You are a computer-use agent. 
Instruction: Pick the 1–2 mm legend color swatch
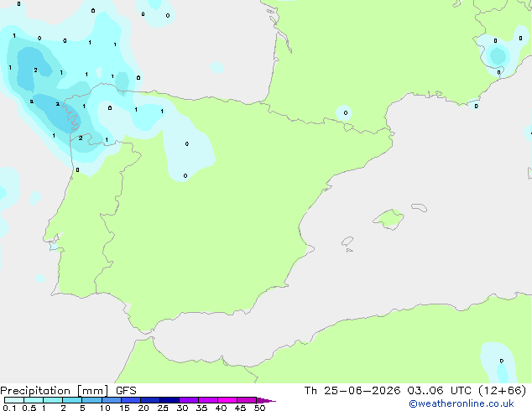tap(53, 400)
